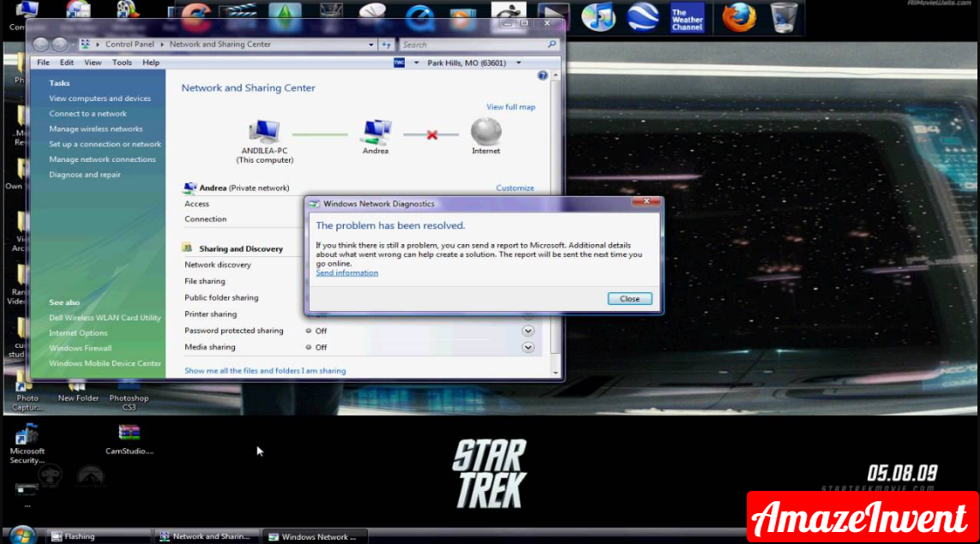980x544 pixels.
Task: Click the back navigation arrow
Action: point(40,45)
